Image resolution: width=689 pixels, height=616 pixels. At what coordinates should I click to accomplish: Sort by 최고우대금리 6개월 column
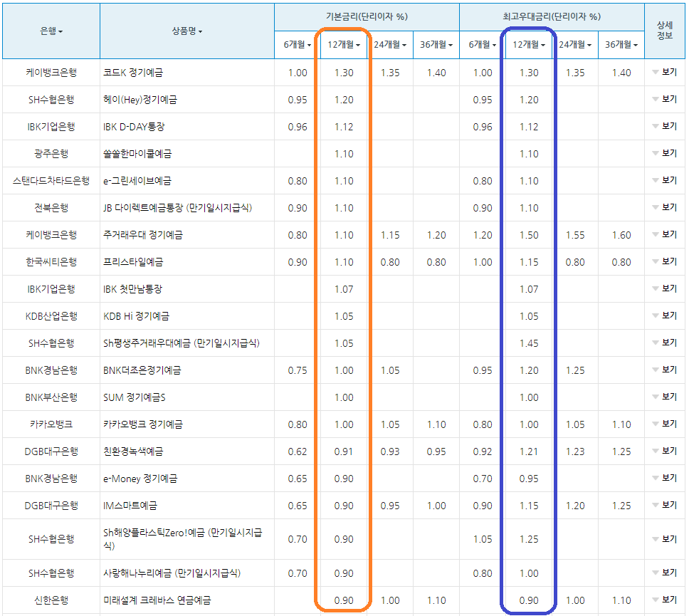coord(483,44)
